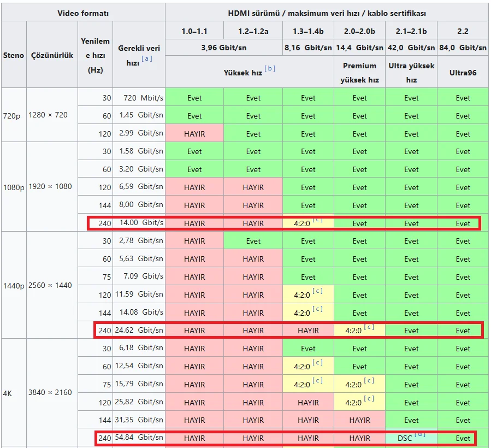Open footnote [c] in the 1440p 120 Hz row
The image size is (491, 448).
coord(317,291)
